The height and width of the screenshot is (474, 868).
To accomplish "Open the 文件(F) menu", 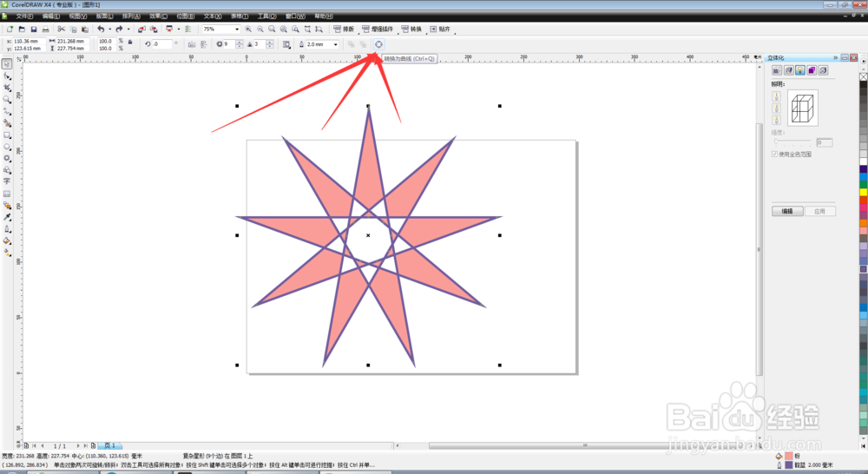I will click(x=24, y=16).
